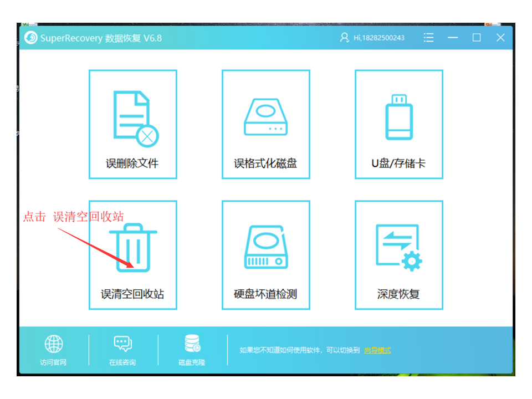532x399 pixels.
Task: Open the user account Hi,18282500243
Action: coord(372,38)
